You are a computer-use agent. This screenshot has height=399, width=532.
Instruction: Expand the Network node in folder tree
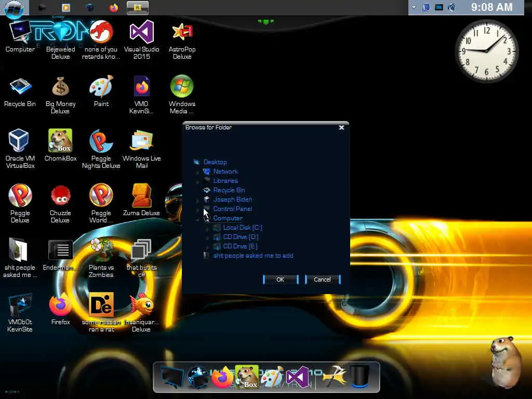point(197,172)
